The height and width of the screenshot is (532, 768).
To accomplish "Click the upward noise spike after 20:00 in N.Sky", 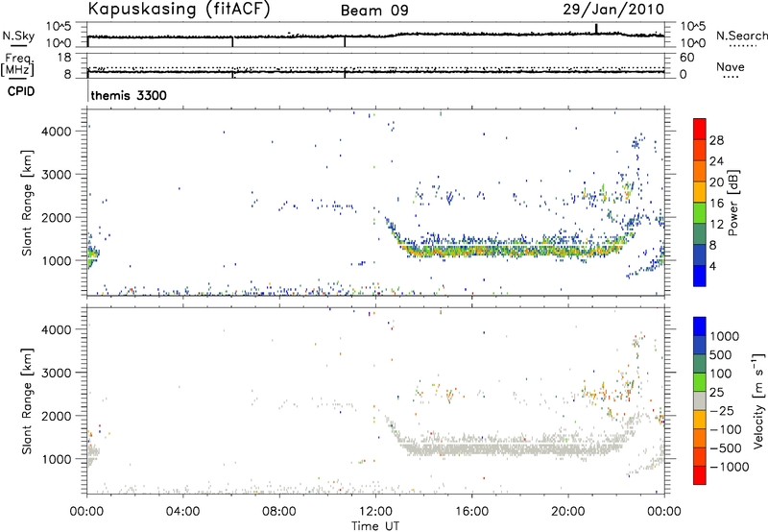I will pos(596,29).
